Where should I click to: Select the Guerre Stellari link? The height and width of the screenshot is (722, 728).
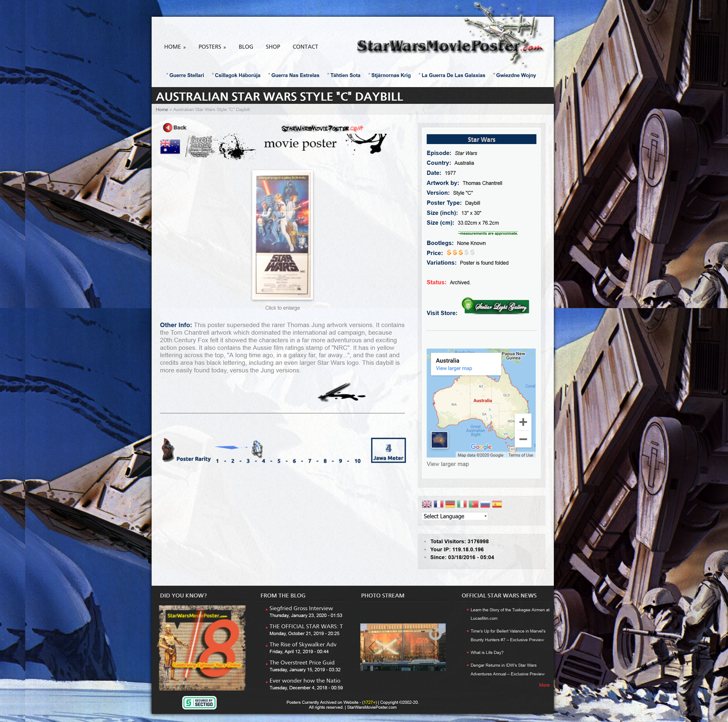pyautogui.click(x=187, y=75)
